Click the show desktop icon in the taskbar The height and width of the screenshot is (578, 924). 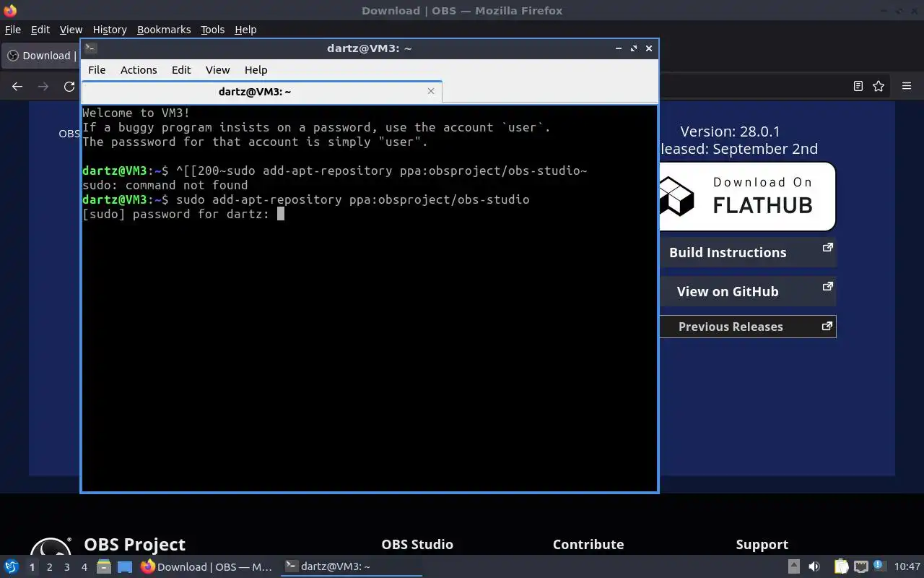[125, 566]
